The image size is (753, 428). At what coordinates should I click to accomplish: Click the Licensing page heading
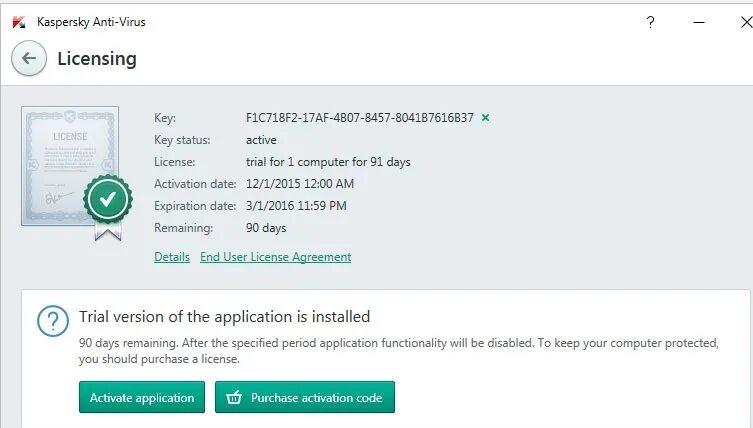pos(97,59)
